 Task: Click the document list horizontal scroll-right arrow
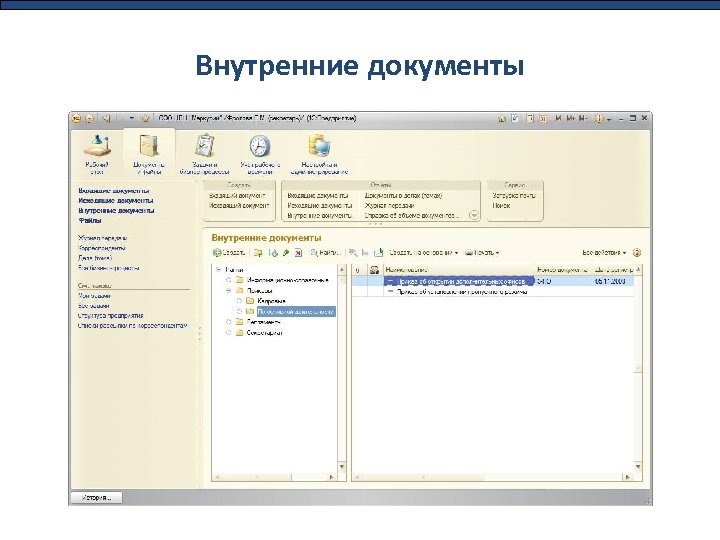coord(628,477)
